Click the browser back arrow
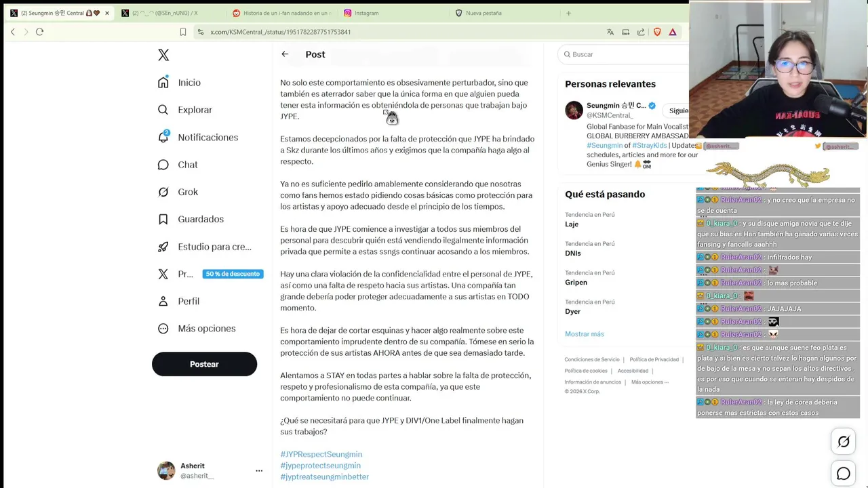The image size is (868, 488). [x=13, y=32]
